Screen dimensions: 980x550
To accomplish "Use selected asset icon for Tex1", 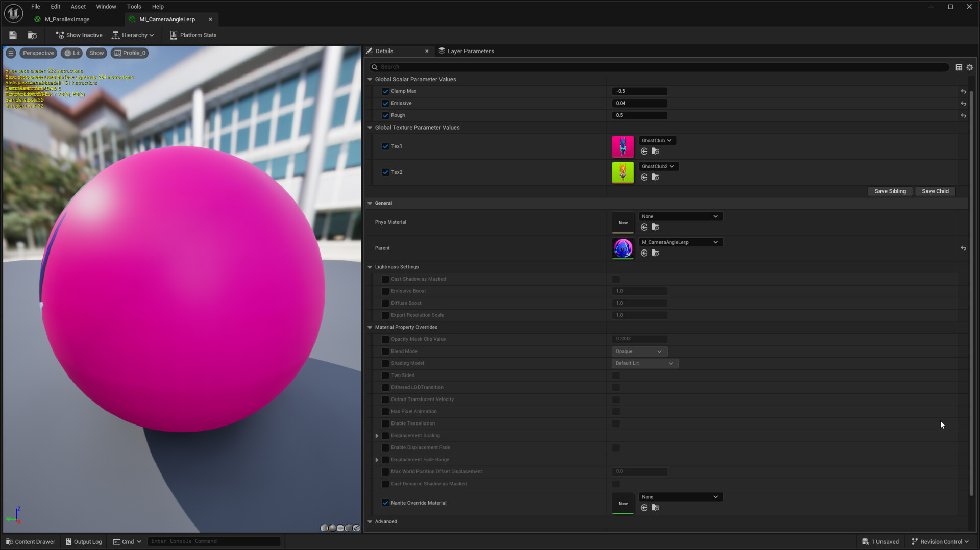I will pyautogui.click(x=644, y=152).
